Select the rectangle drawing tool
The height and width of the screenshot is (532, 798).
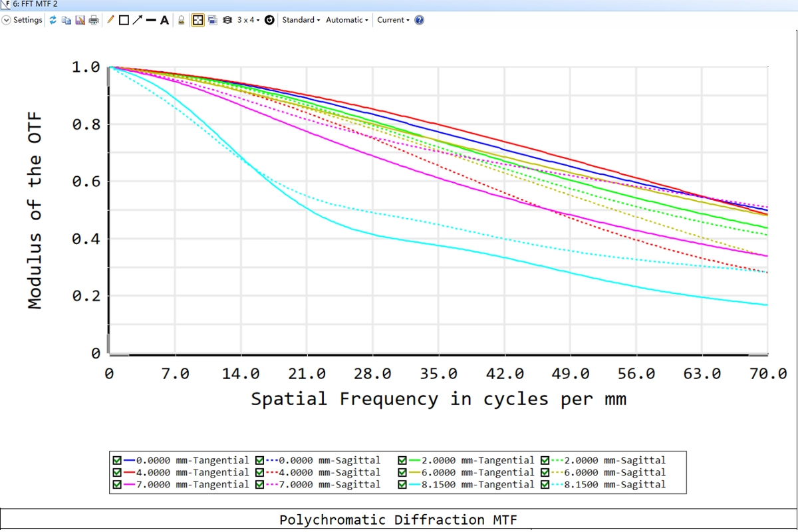[x=124, y=20]
